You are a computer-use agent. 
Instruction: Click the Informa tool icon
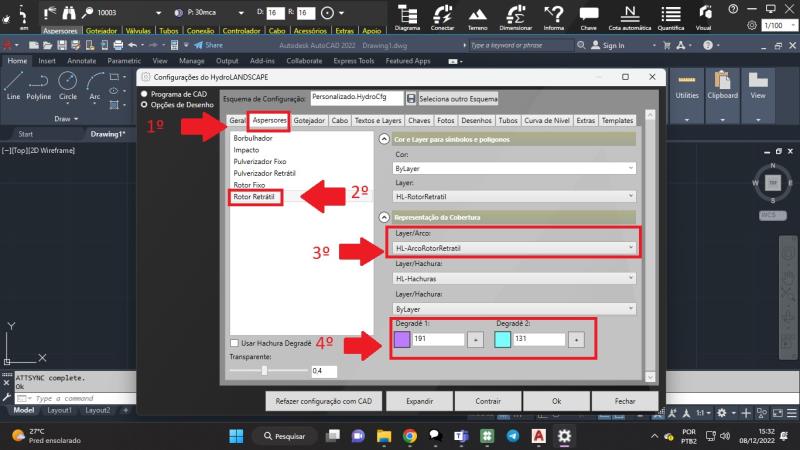(554, 17)
